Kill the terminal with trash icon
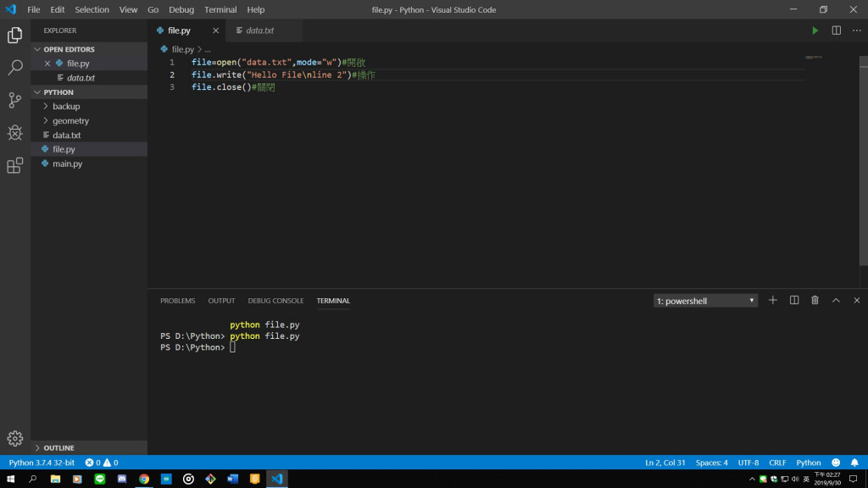 pyautogui.click(x=815, y=301)
